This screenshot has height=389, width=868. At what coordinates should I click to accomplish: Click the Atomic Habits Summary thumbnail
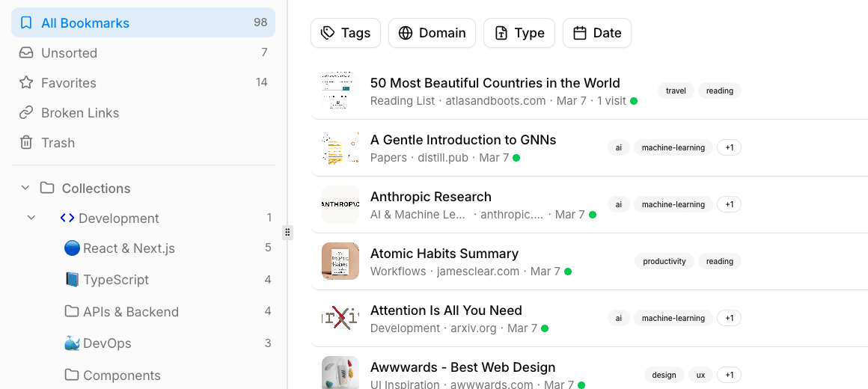tap(340, 261)
